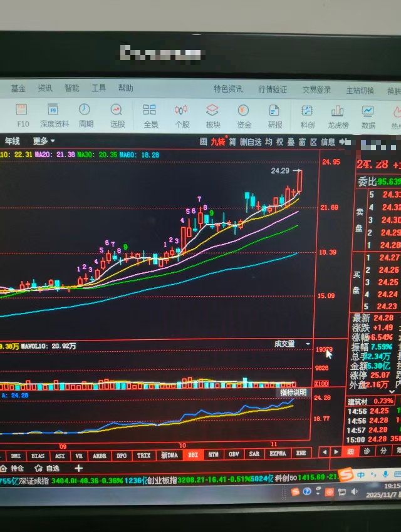Viewport: 401px width, 532px height.
Task: Click the 指标说明 tooltip button
Action: [x=293, y=392]
